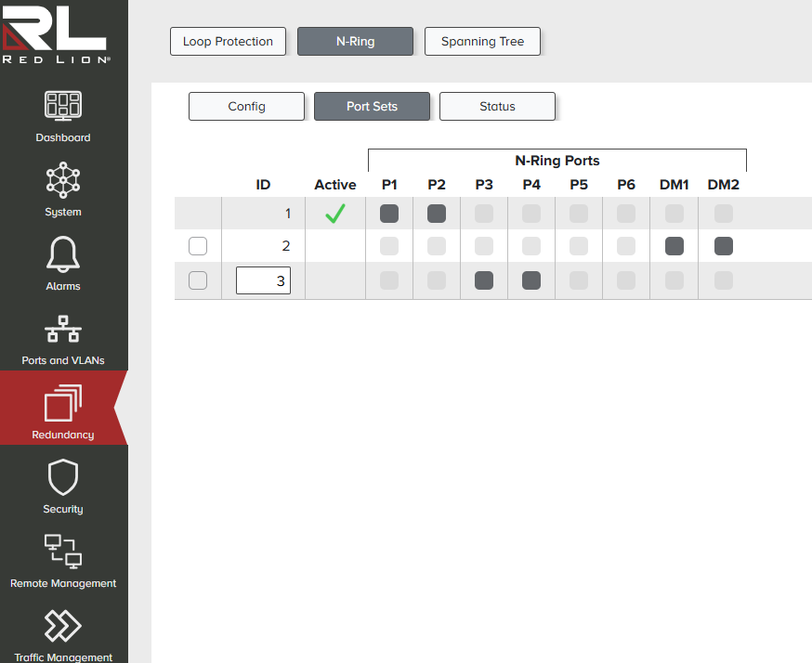Click the Red Lion logo

56,35
